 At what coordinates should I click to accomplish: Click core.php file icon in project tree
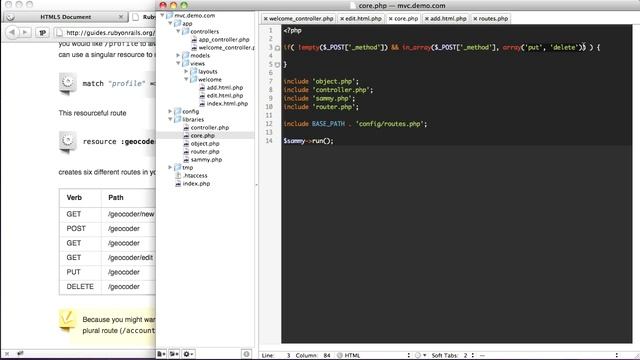(186, 136)
